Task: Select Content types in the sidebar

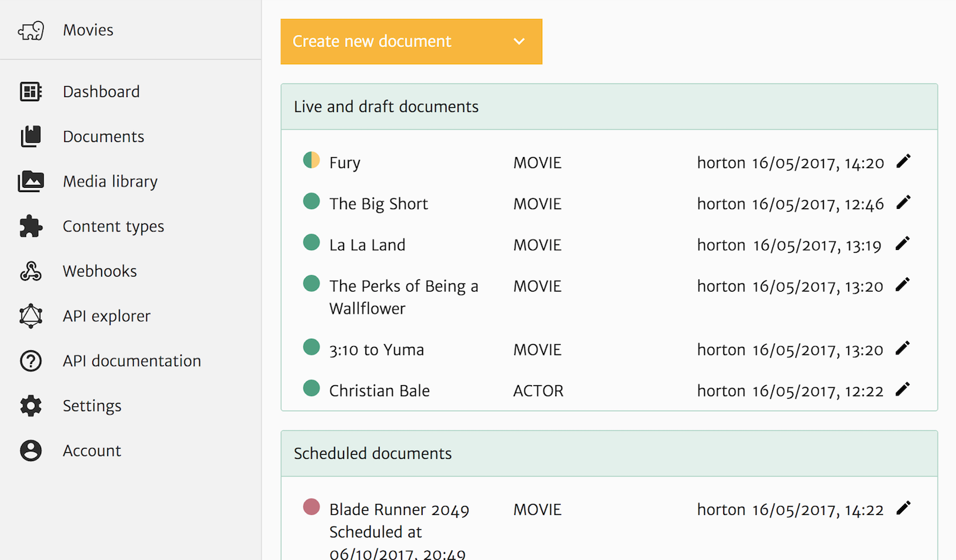Action: click(113, 227)
